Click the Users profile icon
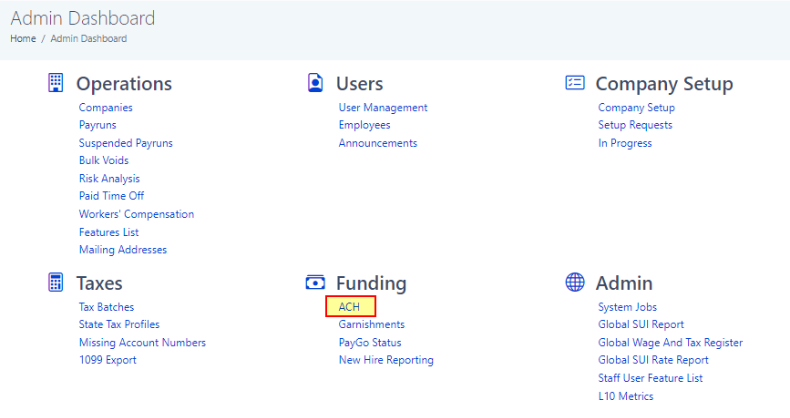The height and width of the screenshot is (418, 790). pos(315,83)
